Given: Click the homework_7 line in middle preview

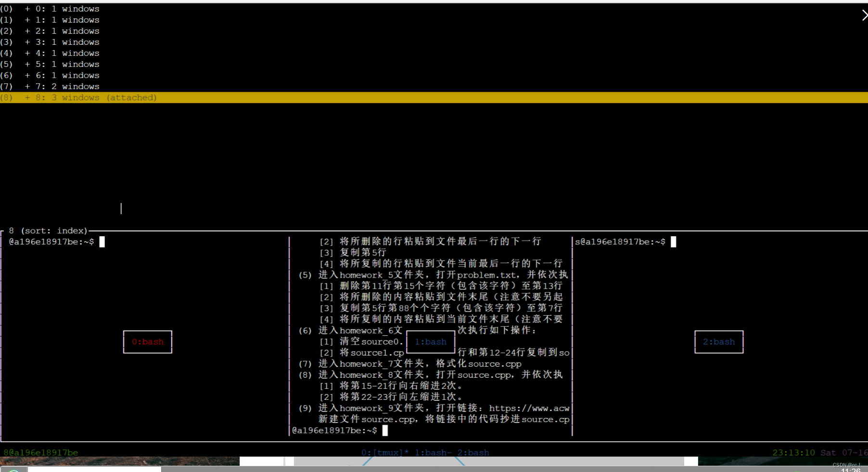Looking at the screenshot, I should [410, 364].
